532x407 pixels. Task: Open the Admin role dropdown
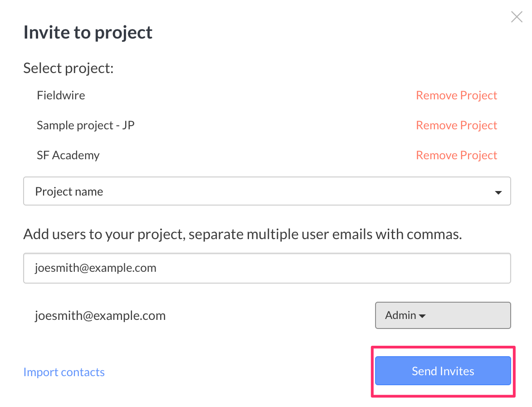coord(443,315)
